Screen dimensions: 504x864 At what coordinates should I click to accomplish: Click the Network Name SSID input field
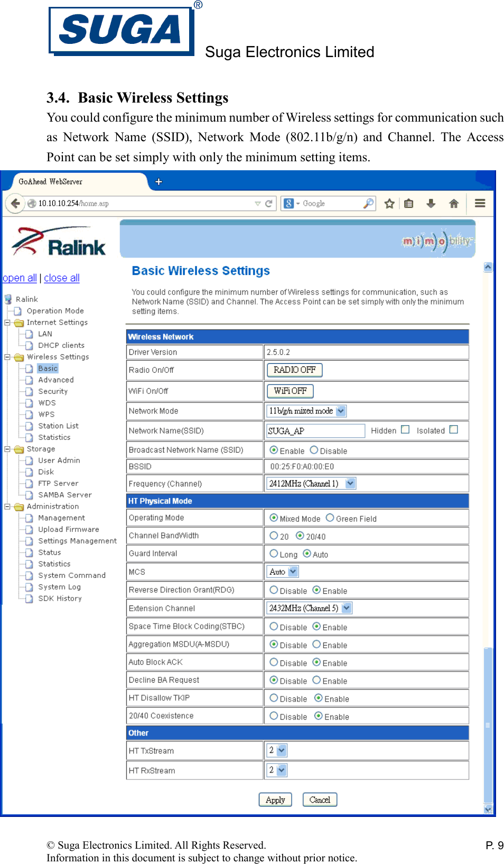tap(316, 431)
